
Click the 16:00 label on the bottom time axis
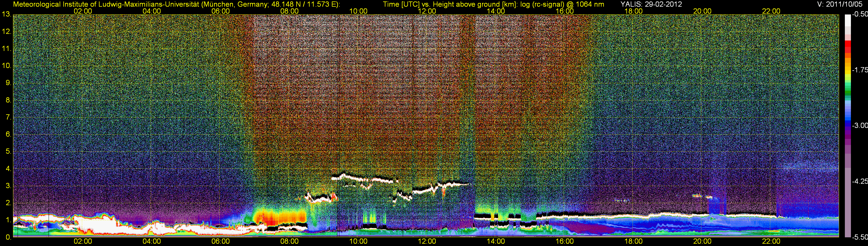[564, 242]
